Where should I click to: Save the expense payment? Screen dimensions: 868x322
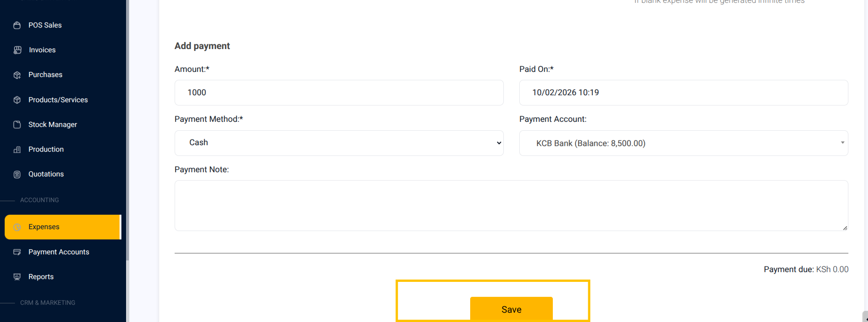(511, 309)
